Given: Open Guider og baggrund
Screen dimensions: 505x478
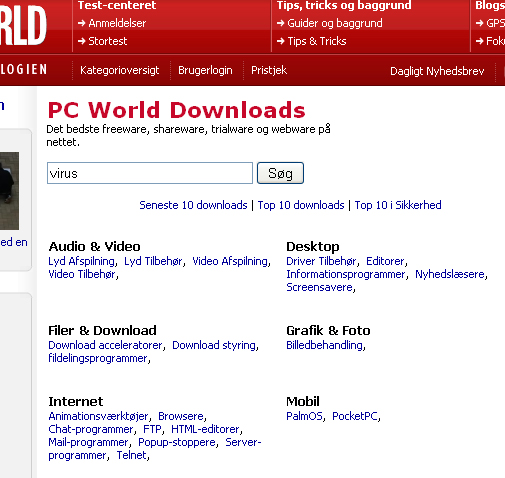Looking at the screenshot, I should click(x=335, y=23).
